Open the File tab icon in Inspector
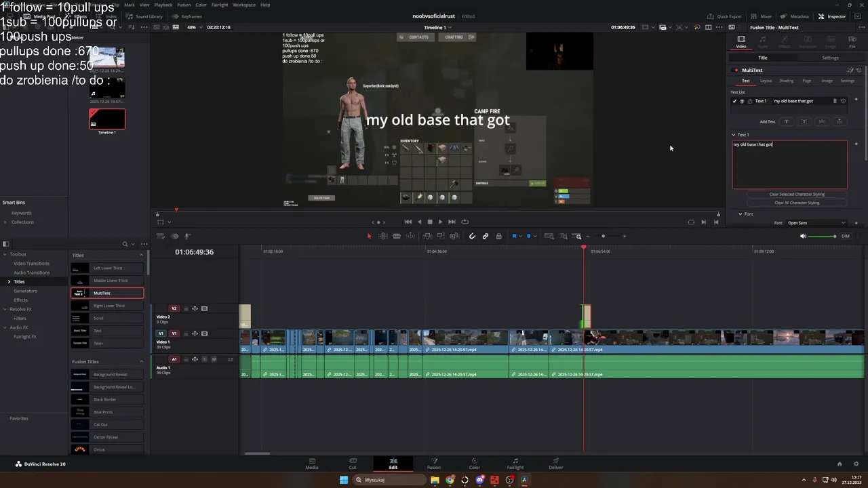This screenshot has height=488, width=868. (x=852, y=41)
